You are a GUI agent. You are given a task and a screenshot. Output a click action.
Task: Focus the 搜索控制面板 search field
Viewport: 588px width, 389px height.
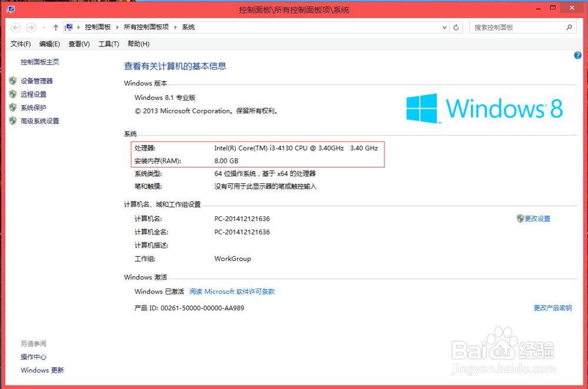point(523,28)
